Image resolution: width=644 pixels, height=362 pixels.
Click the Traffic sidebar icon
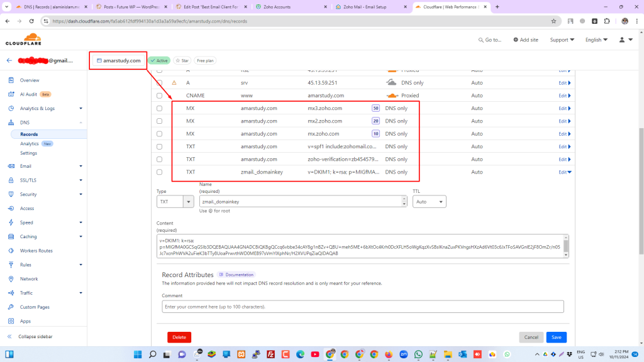tap(11, 293)
